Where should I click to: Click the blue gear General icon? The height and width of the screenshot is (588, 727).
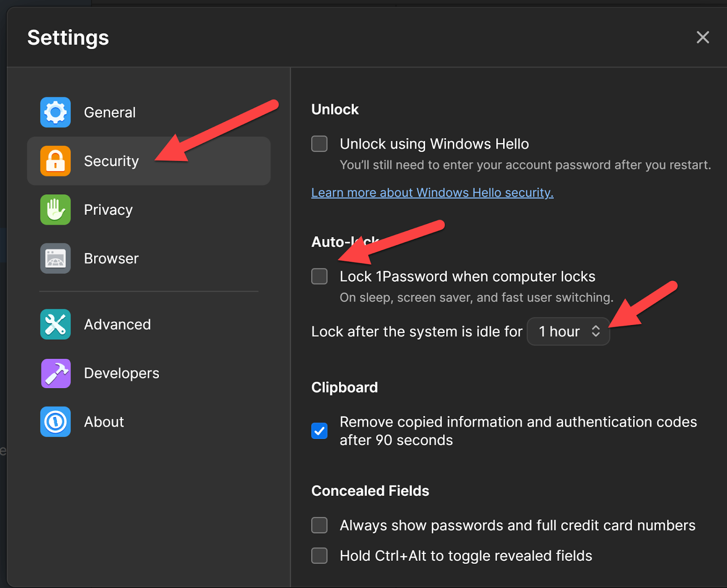click(x=55, y=112)
